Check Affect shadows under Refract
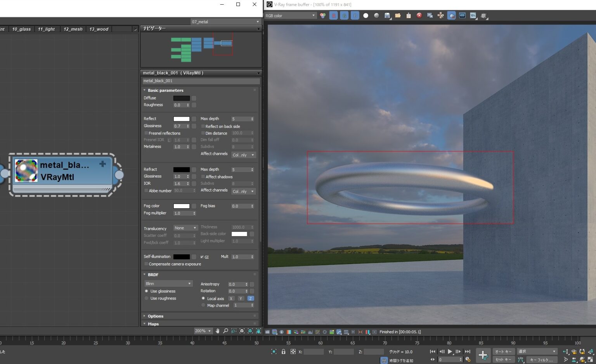Screen dimensions: 596x364 (203, 177)
